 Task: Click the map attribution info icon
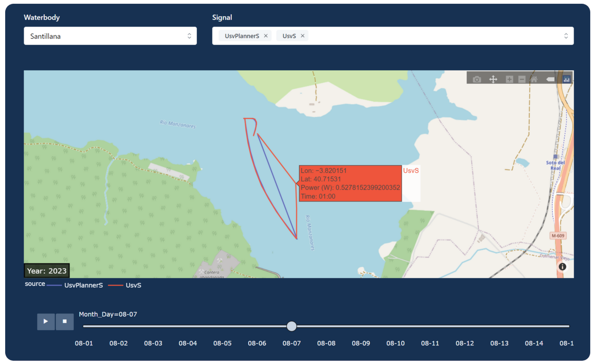pyautogui.click(x=562, y=267)
